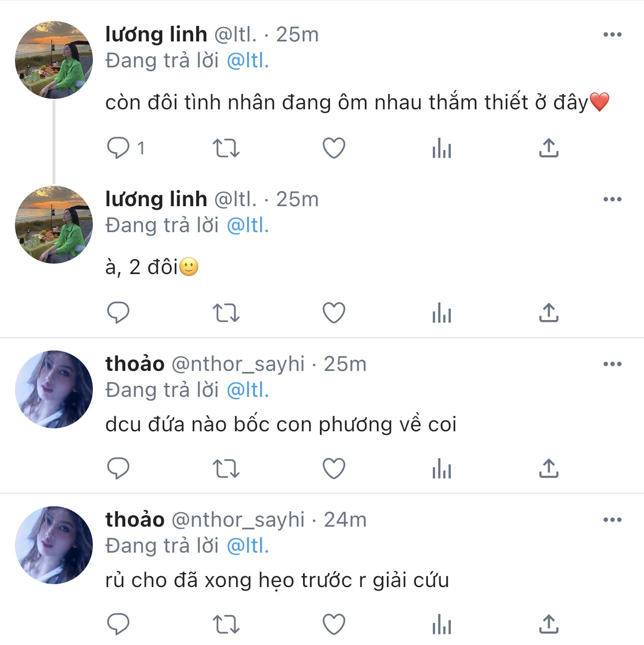
Task: Open more options on "à, 2 đôi" tweet
Action: click(612, 199)
